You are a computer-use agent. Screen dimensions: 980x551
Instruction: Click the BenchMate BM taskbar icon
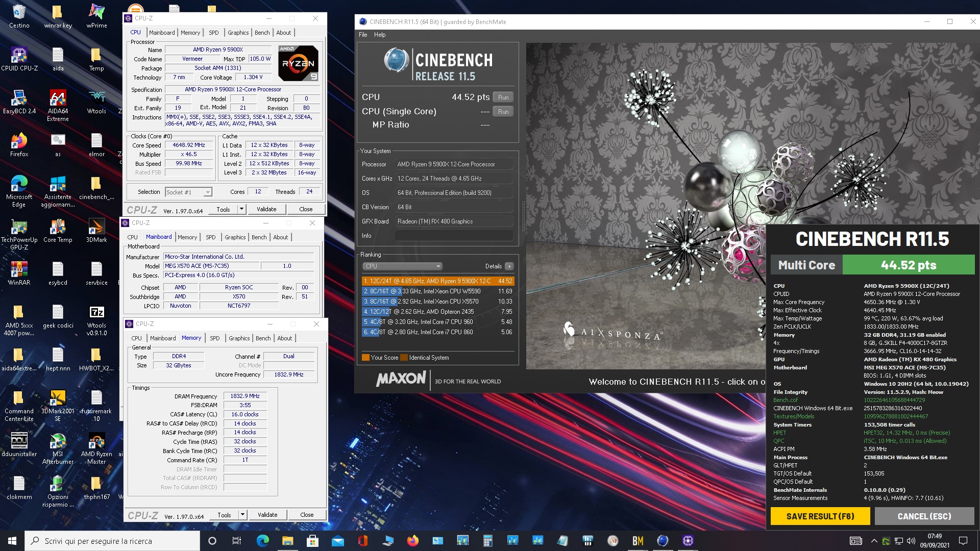pos(638,541)
